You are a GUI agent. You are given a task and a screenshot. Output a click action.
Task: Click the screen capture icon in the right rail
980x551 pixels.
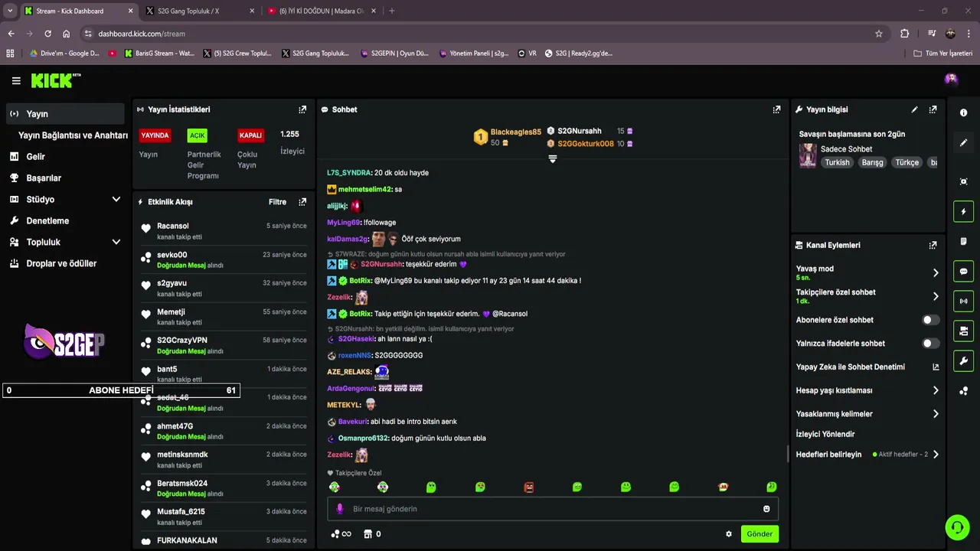pyautogui.click(x=963, y=181)
